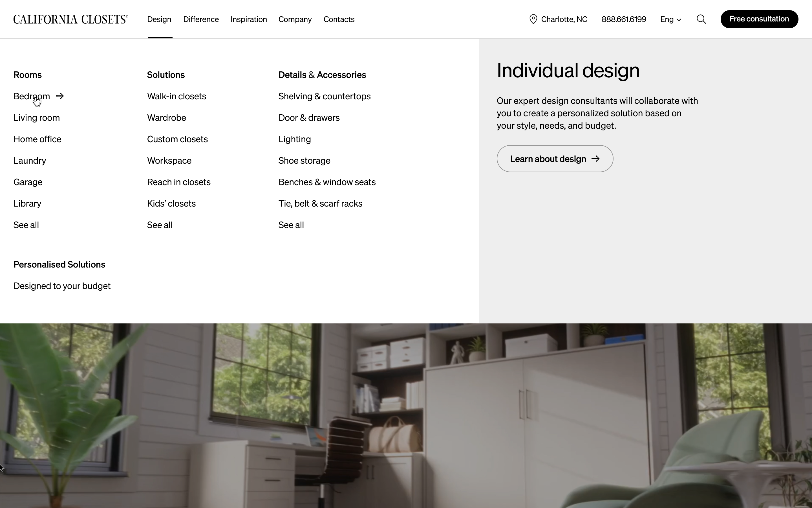Open the search magnifier icon
This screenshot has width=812, height=508.
pos(701,19)
